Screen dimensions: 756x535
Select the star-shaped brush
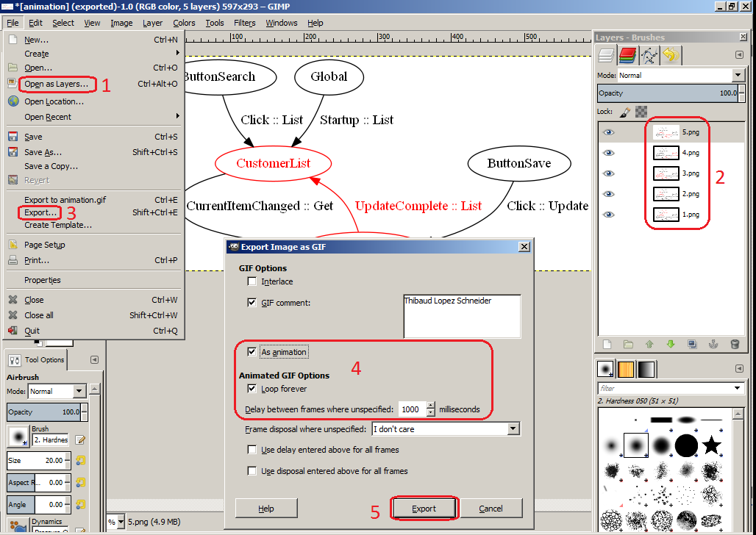(x=711, y=445)
